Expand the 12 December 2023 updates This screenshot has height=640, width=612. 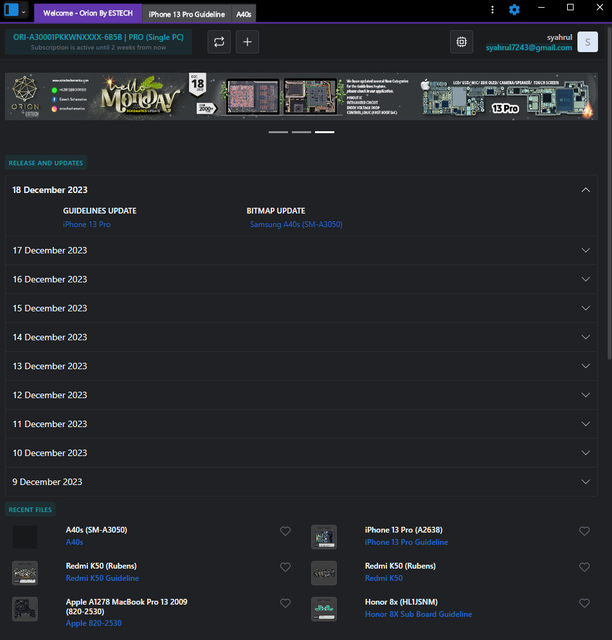click(x=585, y=395)
